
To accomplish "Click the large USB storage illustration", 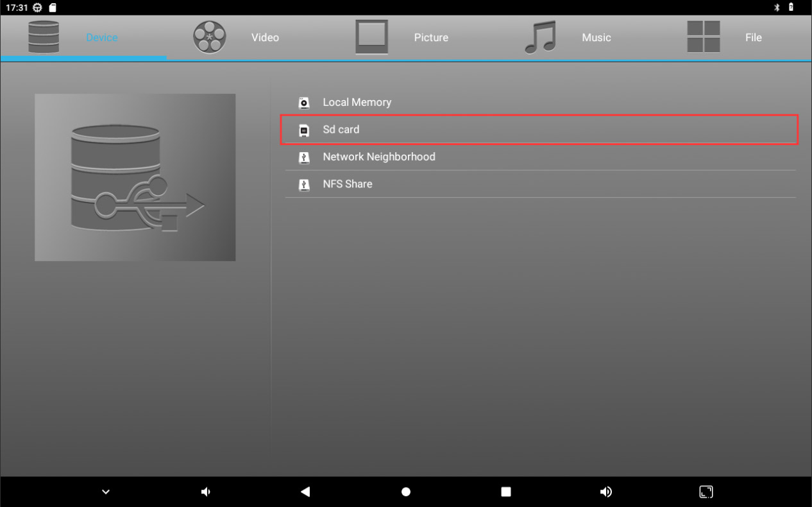I will (x=135, y=177).
